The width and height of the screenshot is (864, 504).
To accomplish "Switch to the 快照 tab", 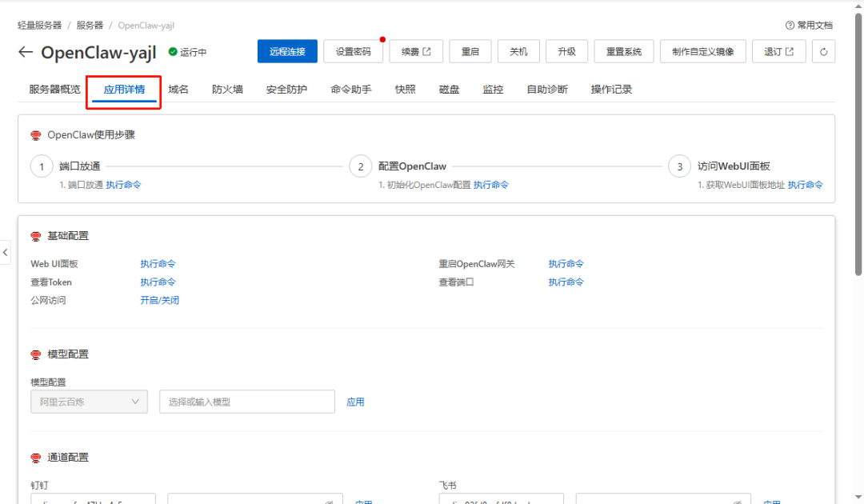I will pyautogui.click(x=405, y=90).
